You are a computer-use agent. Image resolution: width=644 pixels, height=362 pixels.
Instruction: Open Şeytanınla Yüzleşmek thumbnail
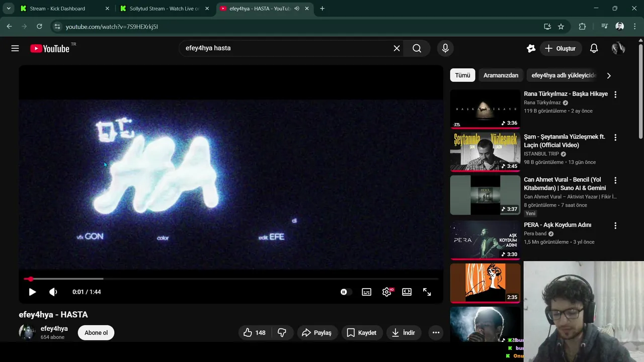(485, 152)
